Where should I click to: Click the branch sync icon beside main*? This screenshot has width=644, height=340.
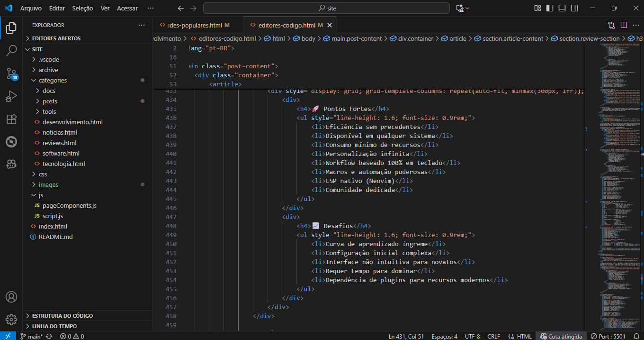[49, 336]
